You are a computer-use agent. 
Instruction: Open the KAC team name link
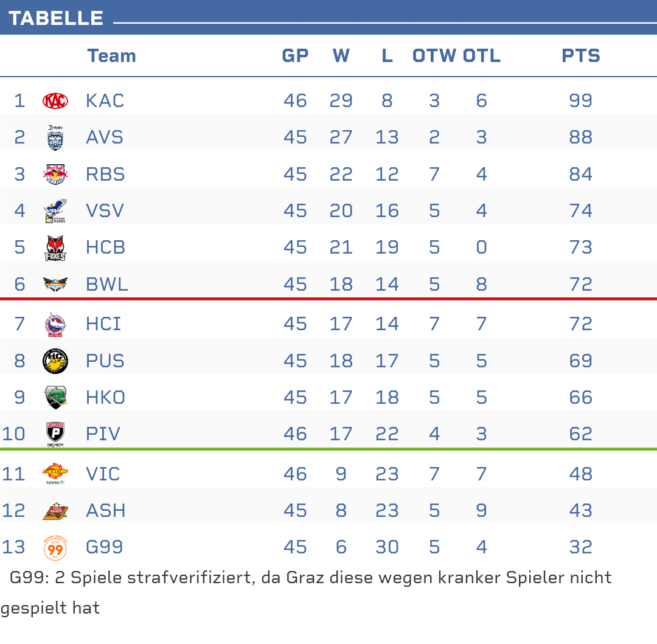(105, 100)
